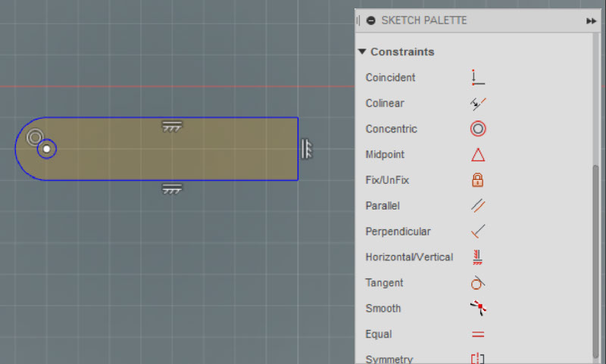Select the Midpoint constraint triangle icon
Image resolution: width=606 pixels, height=364 pixels.
478,155
